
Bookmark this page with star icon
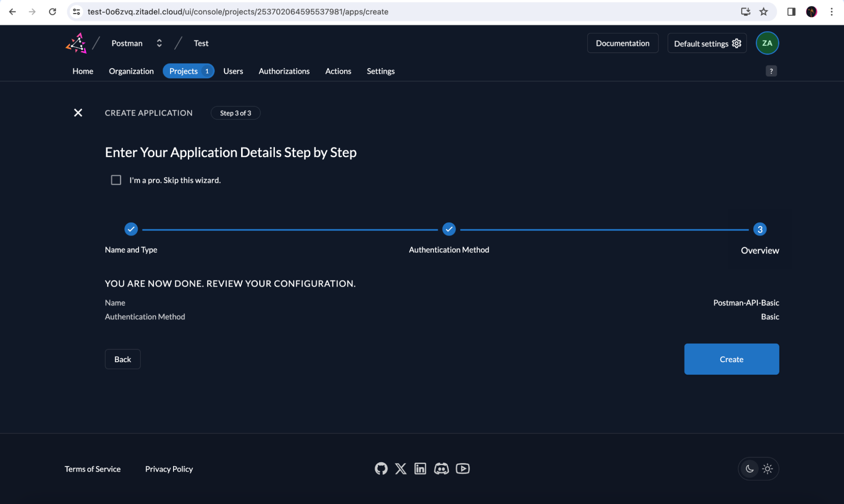[763, 11]
